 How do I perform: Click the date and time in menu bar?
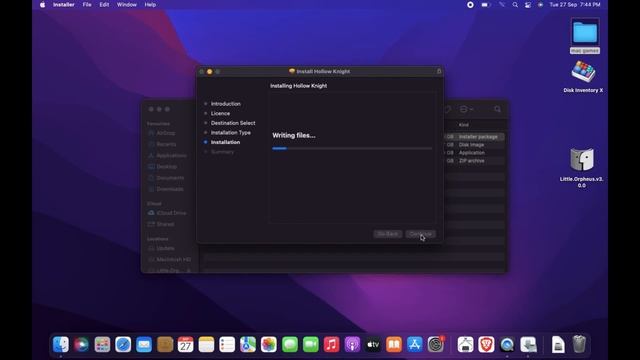tap(575, 5)
